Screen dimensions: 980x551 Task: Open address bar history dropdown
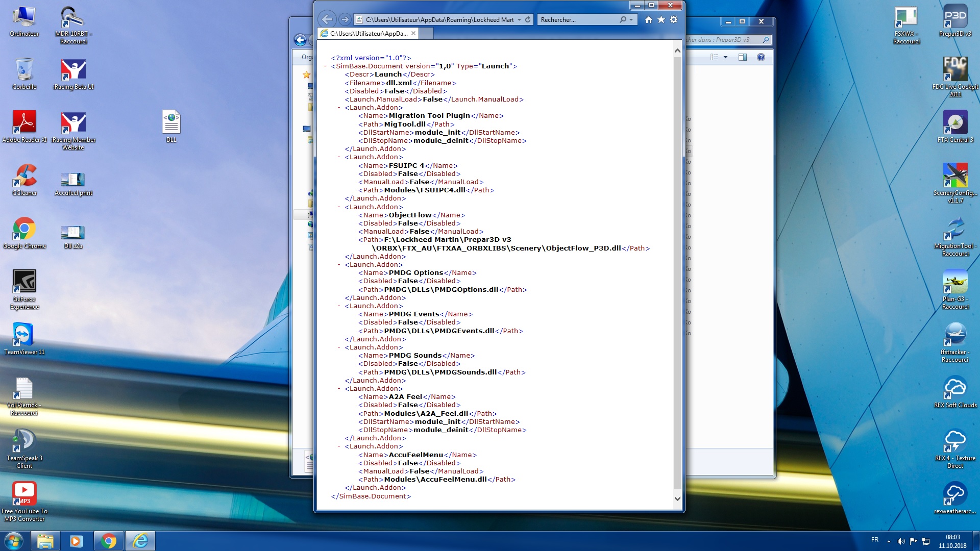click(519, 19)
